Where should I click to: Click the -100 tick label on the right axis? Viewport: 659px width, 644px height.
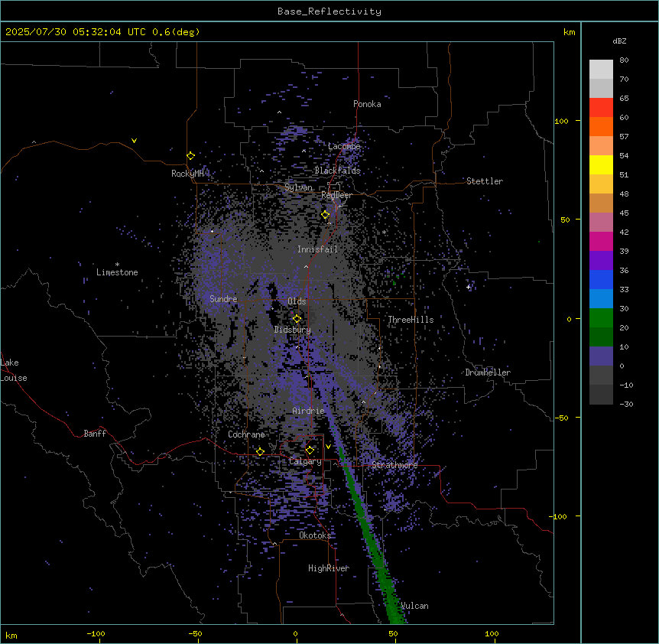pyautogui.click(x=559, y=516)
